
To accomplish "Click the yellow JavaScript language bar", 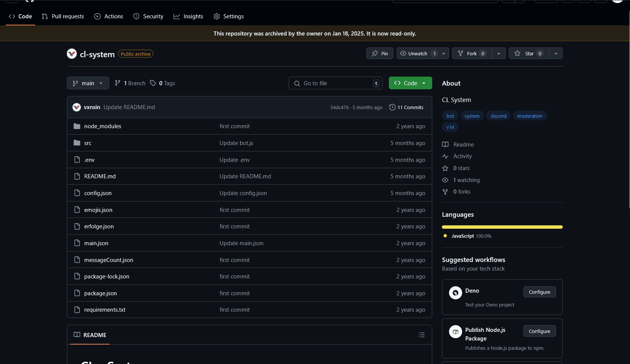I will click(x=502, y=227).
